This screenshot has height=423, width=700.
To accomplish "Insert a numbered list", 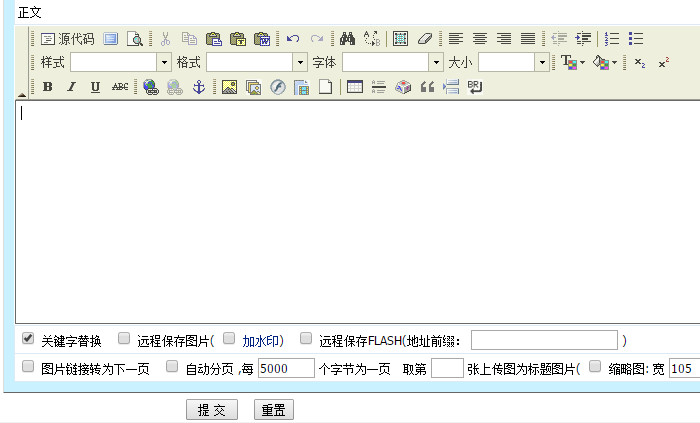I will [x=612, y=39].
